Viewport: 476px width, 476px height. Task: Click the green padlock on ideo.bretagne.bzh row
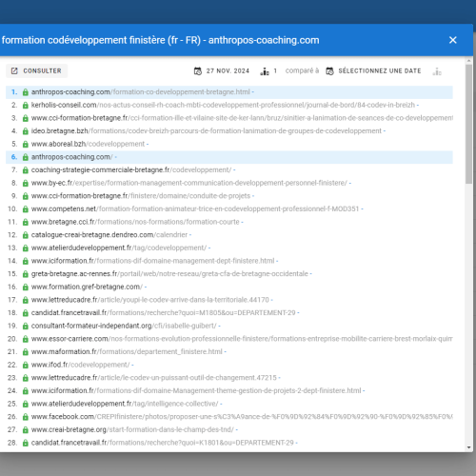[x=26, y=131]
